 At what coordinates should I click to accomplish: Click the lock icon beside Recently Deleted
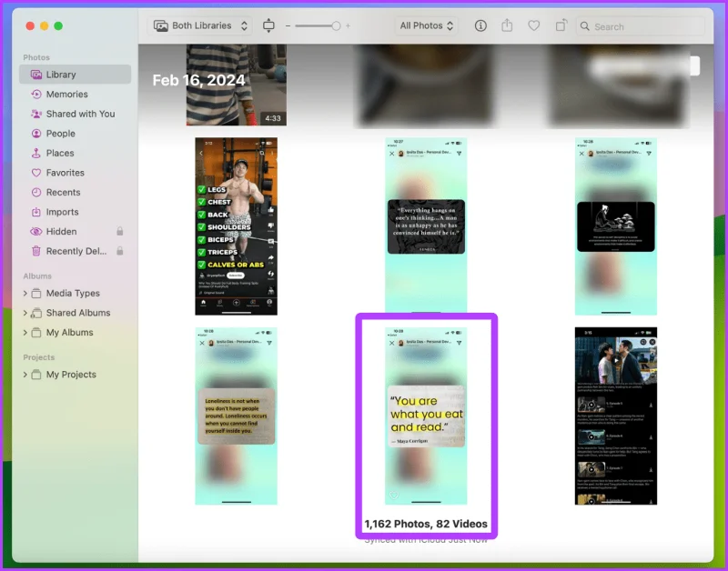pyautogui.click(x=120, y=251)
